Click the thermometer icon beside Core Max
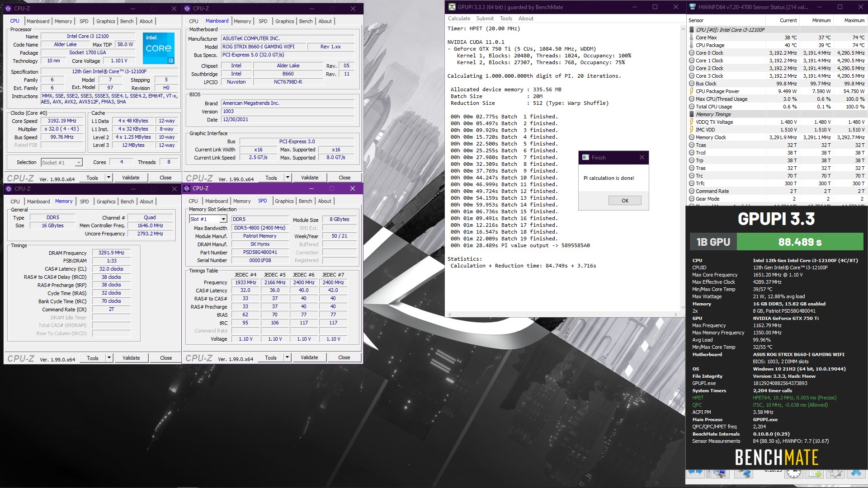The height and width of the screenshot is (488, 868). pos(691,38)
